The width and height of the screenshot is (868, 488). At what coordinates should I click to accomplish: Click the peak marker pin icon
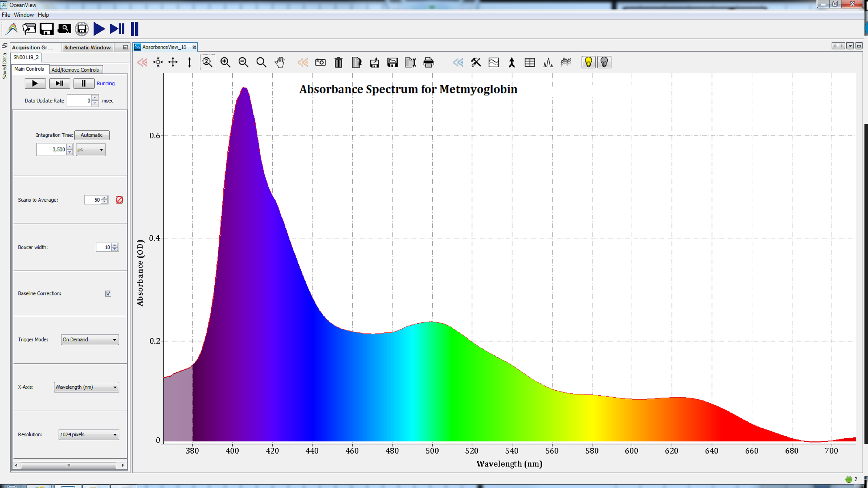512,63
